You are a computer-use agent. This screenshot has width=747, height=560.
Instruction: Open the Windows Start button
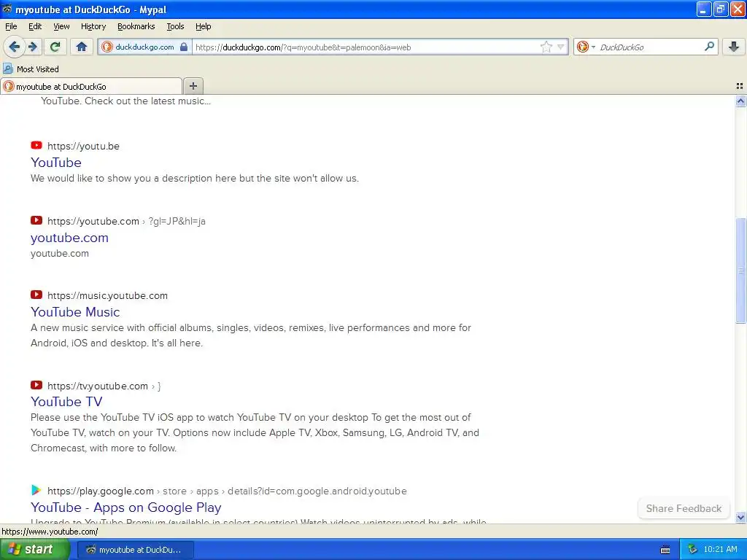[35, 549]
